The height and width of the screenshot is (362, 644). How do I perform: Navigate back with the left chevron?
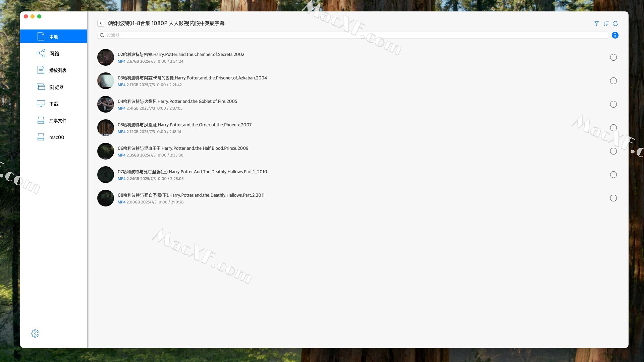(101, 23)
